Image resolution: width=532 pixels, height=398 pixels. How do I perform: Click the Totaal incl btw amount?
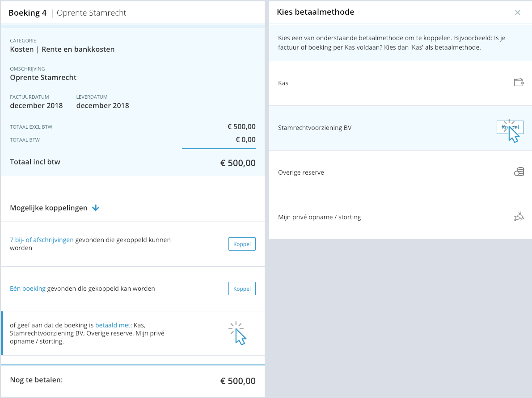238,163
